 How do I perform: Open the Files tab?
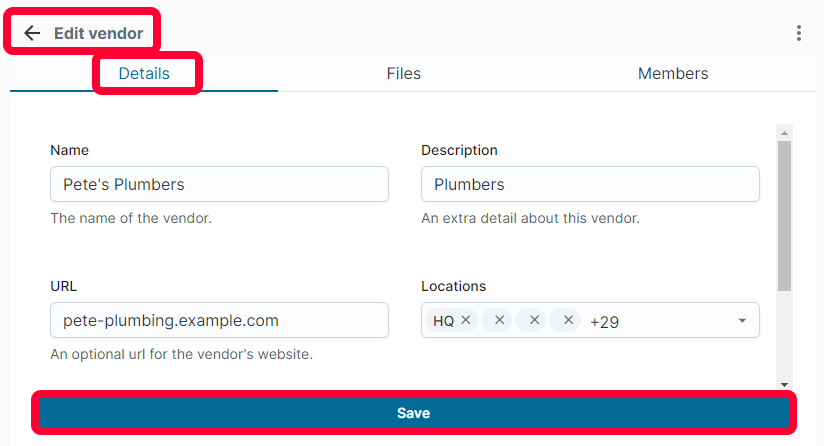click(404, 74)
